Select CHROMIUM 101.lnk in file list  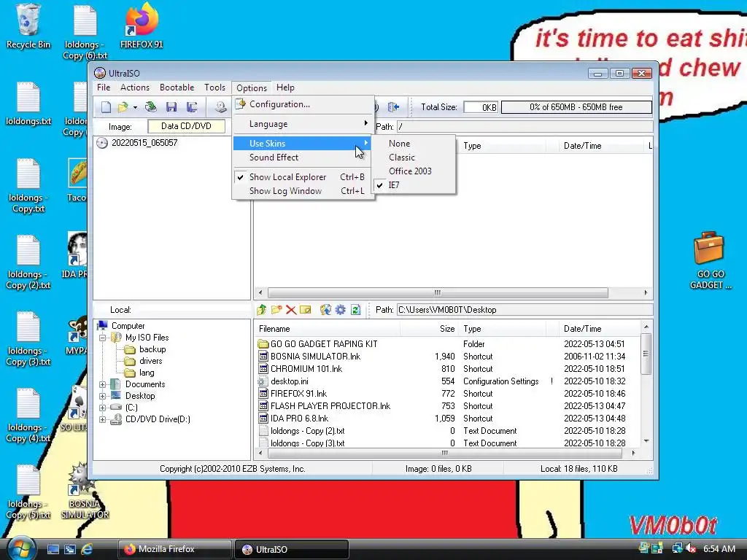coord(306,369)
